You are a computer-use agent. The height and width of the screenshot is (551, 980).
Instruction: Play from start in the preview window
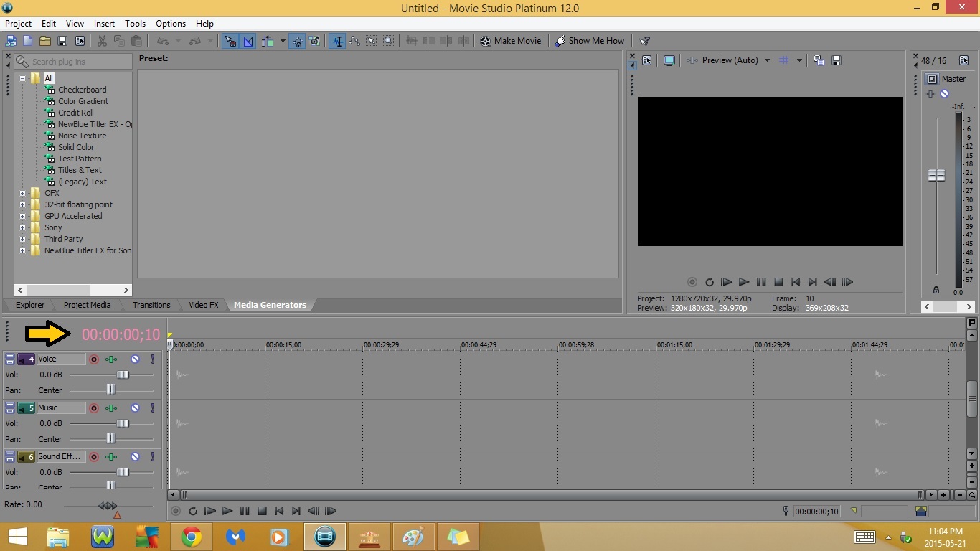click(726, 282)
